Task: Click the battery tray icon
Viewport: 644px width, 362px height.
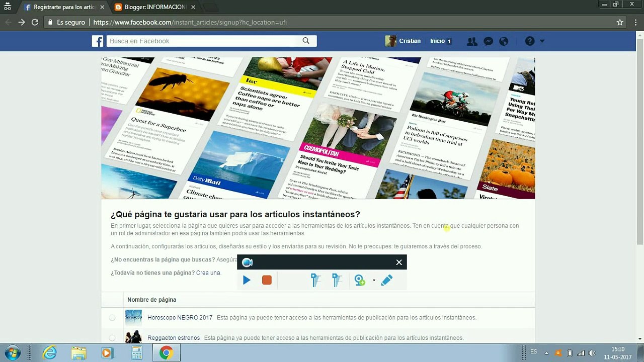Action: tap(570, 353)
